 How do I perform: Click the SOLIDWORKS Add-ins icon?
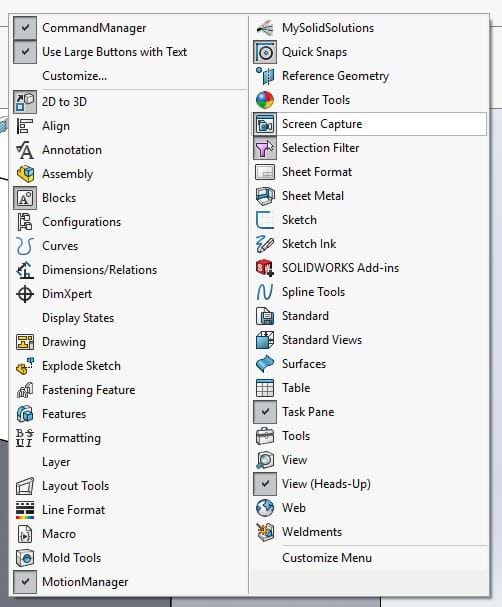(265, 268)
